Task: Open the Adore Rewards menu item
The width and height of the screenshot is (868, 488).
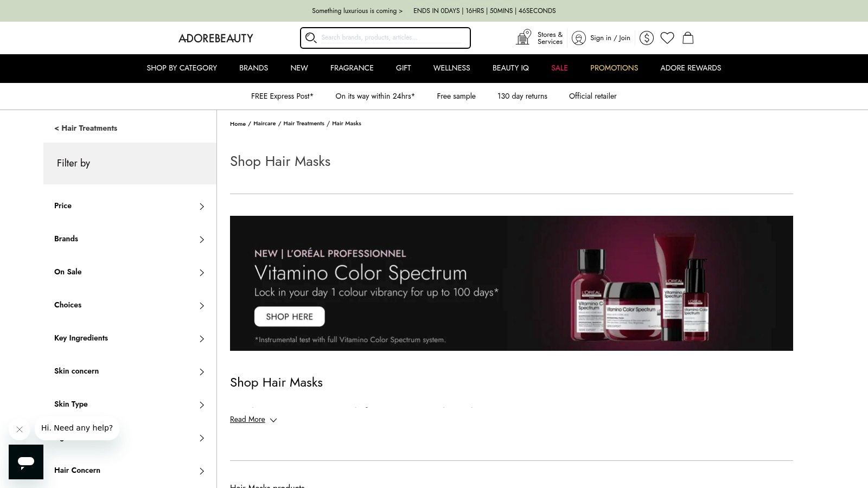Action: (691, 68)
